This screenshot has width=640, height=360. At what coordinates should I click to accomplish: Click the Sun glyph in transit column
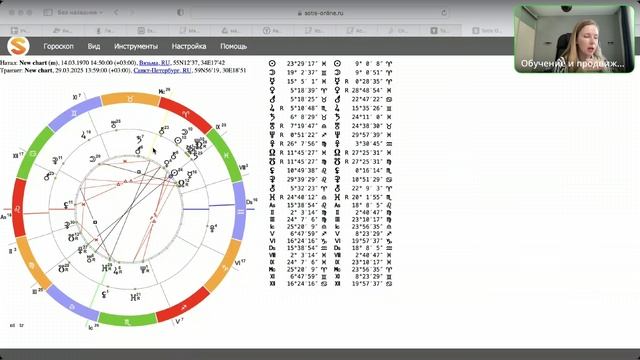pos(337,63)
